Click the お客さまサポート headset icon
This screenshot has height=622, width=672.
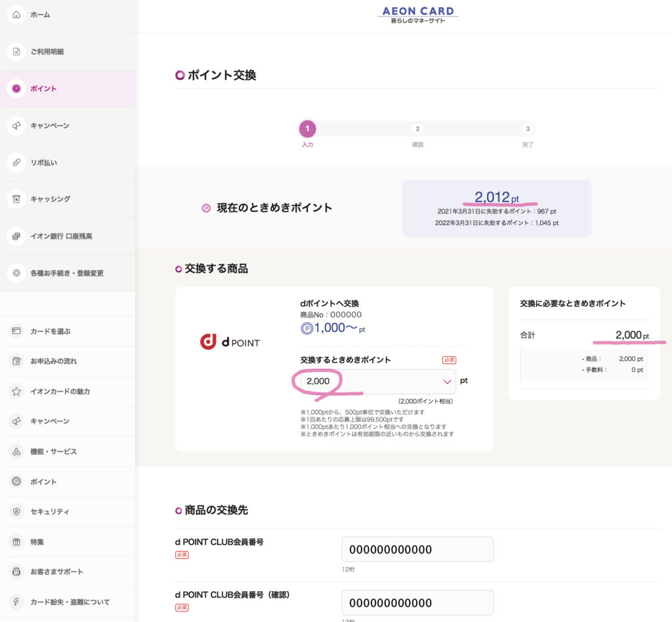16,572
